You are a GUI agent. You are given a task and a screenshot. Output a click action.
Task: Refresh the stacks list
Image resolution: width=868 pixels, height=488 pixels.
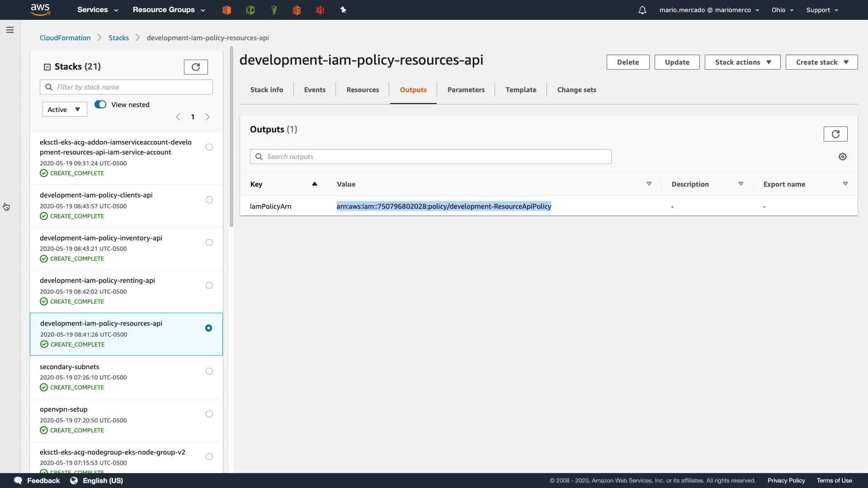click(x=196, y=67)
